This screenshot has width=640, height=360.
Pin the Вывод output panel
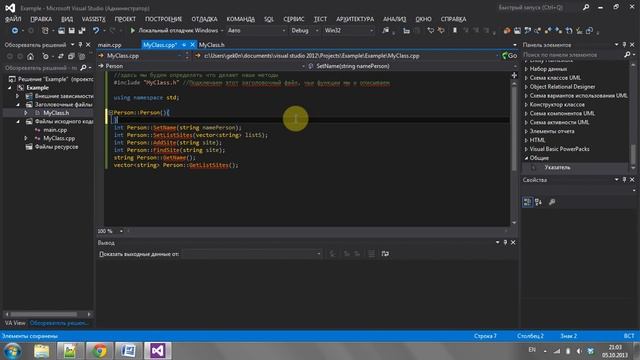pyautogui.click(x=505, y=242)
